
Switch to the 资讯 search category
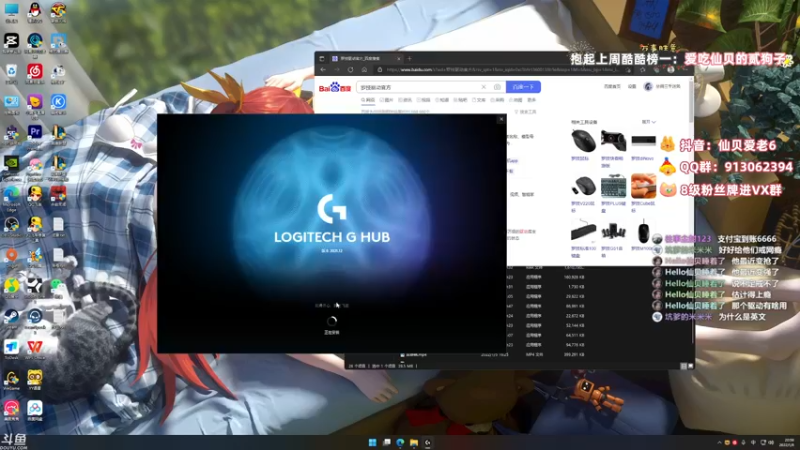405,100
